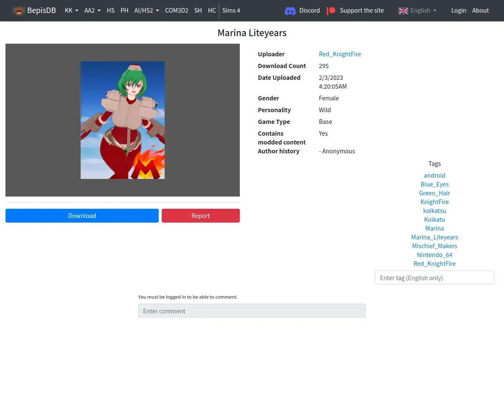Click the BepisDB home title
The image size is (504, 420).
point(42,10)
